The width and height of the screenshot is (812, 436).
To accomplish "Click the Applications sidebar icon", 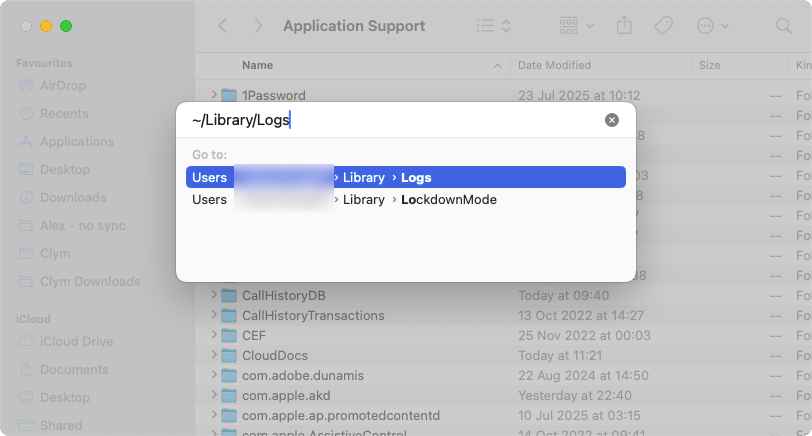I will pyautogui.click(x=26, y=141).
